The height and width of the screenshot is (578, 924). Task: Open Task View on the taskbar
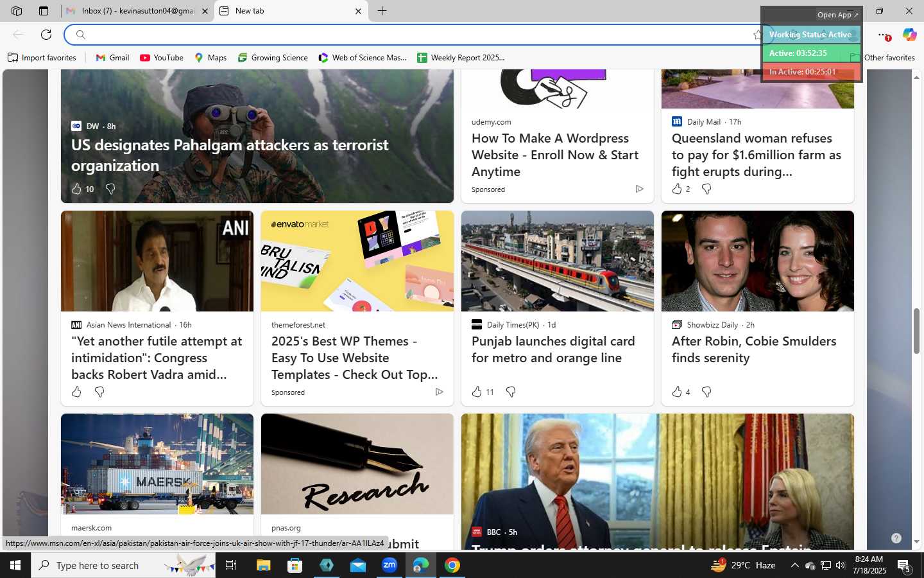click(231, 565)
